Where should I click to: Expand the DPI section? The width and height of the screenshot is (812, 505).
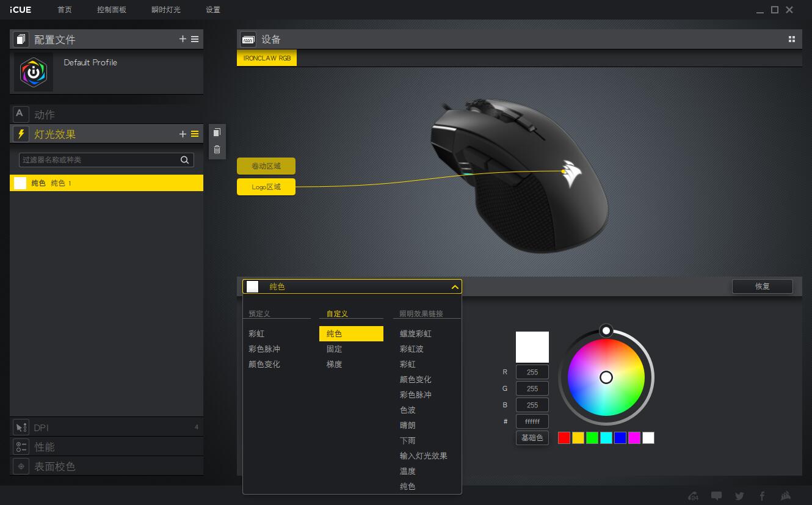coord(106,427)
